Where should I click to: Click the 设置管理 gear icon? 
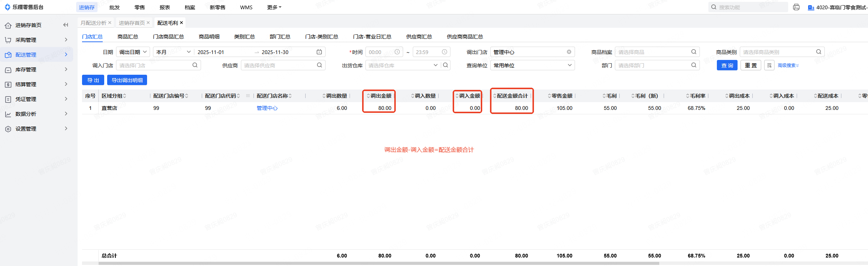pyautogui.click(x=8, y=129)
